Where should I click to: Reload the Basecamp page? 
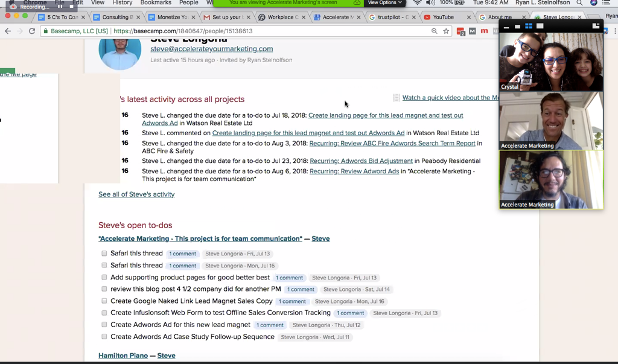click(x=32, y=31)
